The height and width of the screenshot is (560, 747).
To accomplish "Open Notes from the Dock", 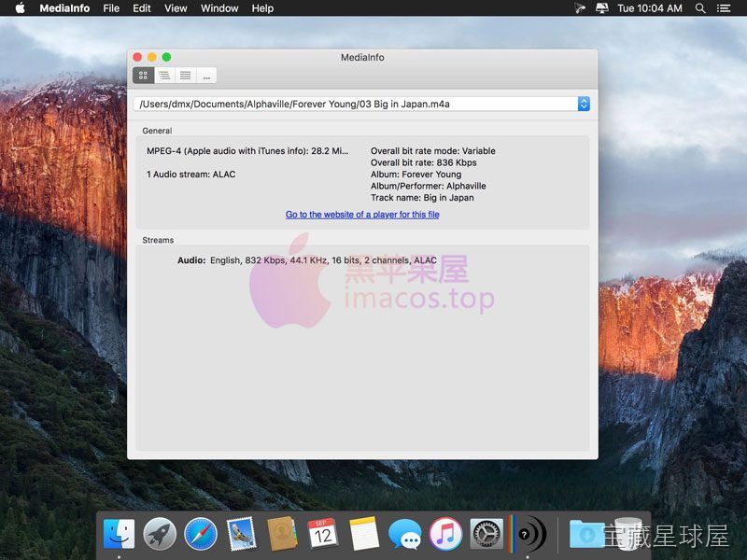I will pyautogui.click(x=364, y=534).
